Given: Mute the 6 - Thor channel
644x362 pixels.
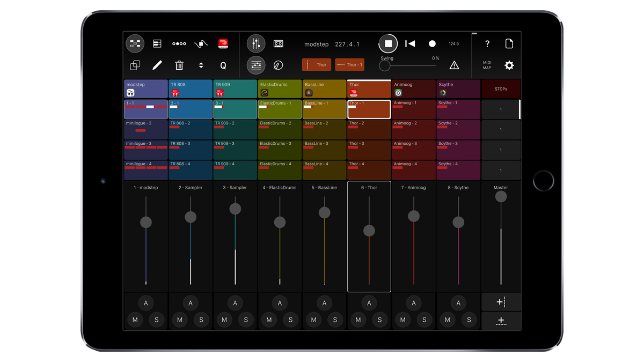Looking at the screenshot, I should pyautogui.click(x=358, y=320).
